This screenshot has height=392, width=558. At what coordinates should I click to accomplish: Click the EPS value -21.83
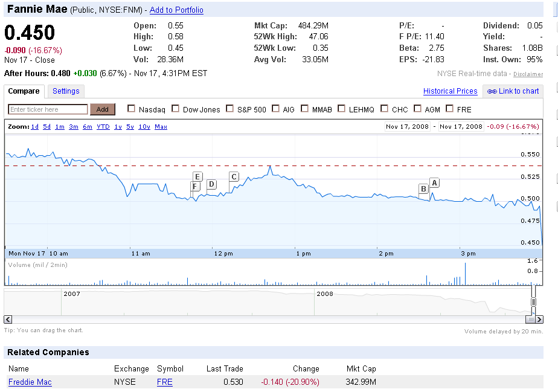(434, 59)
